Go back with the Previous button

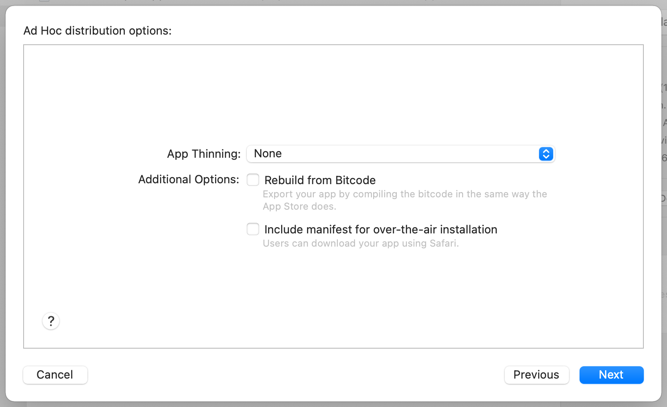536,375
